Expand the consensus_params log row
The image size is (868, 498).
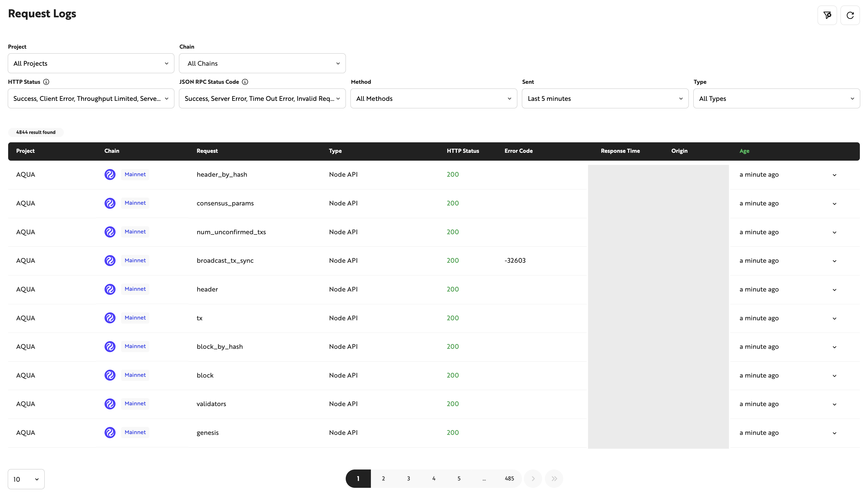tap(834, 204)
